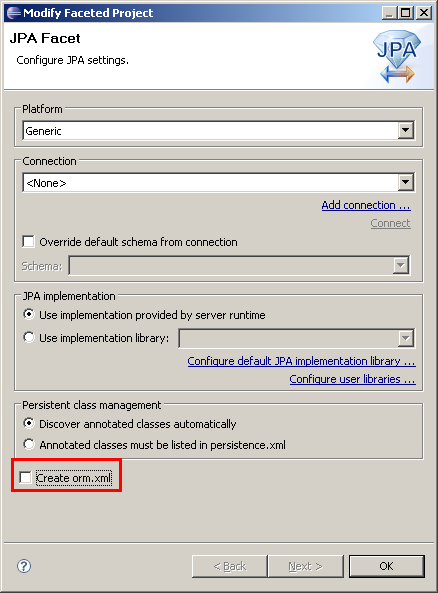Screen dimensions: 438x593
Task: Click the Connect link
Action: [390, 223]
